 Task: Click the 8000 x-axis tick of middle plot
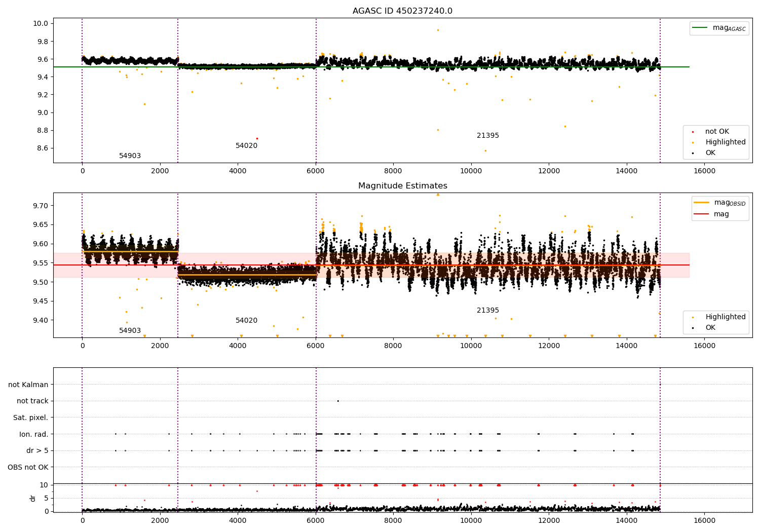coord(393,346)
